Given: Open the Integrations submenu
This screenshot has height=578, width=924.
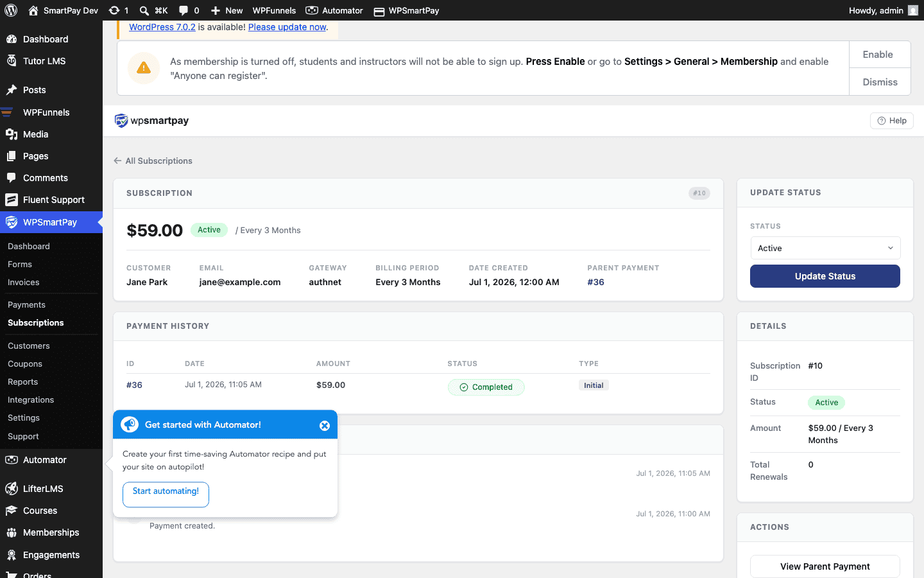Looking at the screenshot, I should (x=31, y=399).
